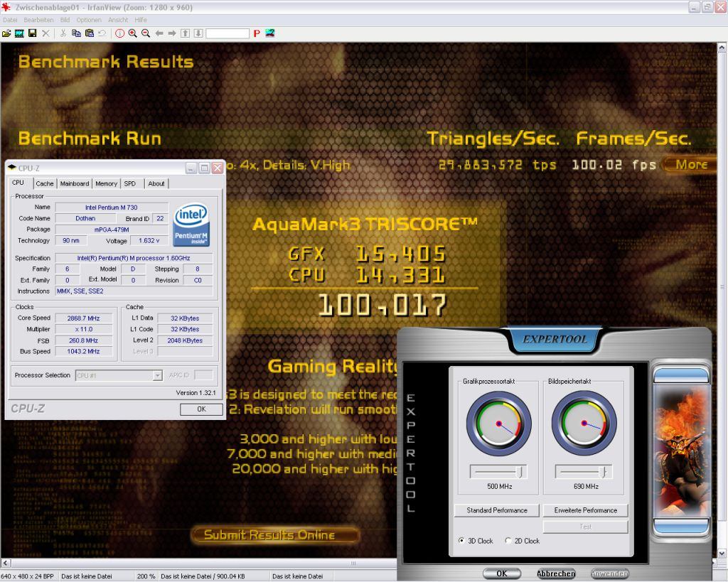Click the More button next to fps
728x582 pixels.
(x=690, y=164)
